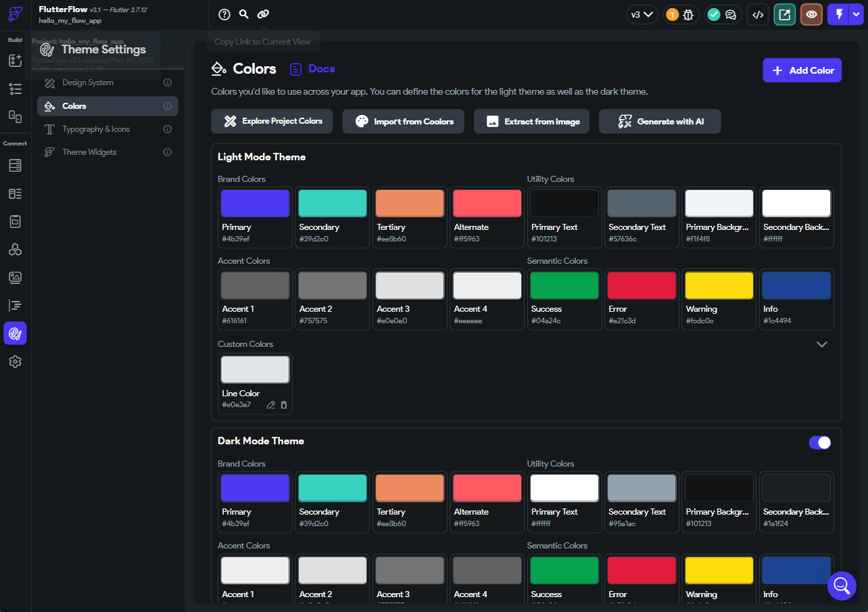Click the warning count badge showing 1
Image resolution: width=868 pixels, height=612 pixels.
(x=672, y=14)
